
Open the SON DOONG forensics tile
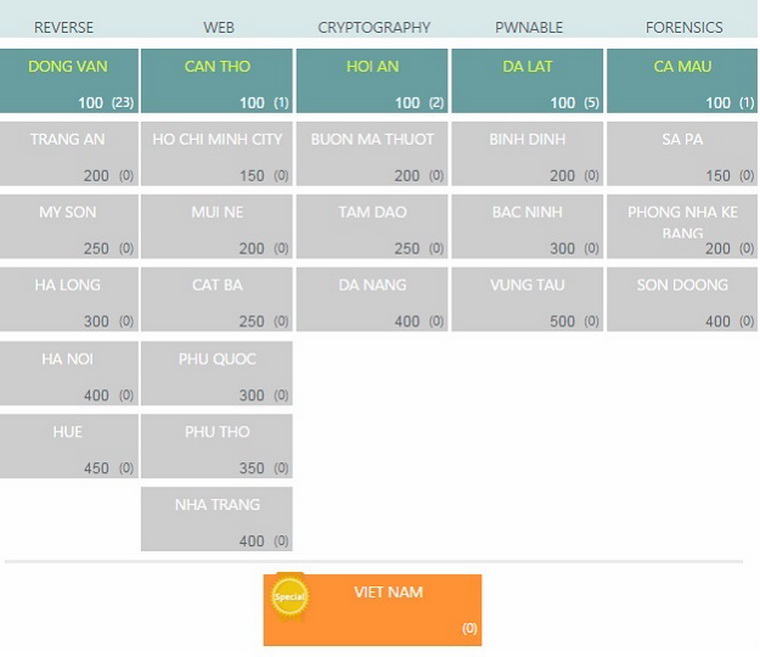coord(682,300)
